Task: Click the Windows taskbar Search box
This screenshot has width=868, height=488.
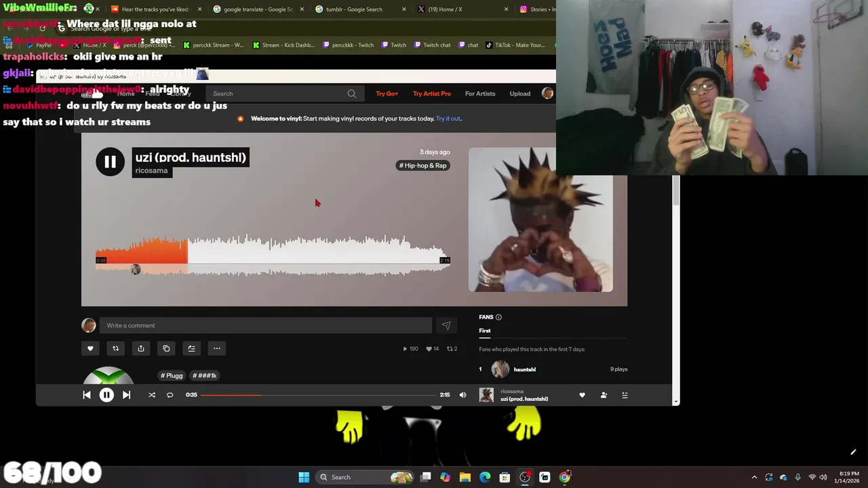Action: [366, 477]
